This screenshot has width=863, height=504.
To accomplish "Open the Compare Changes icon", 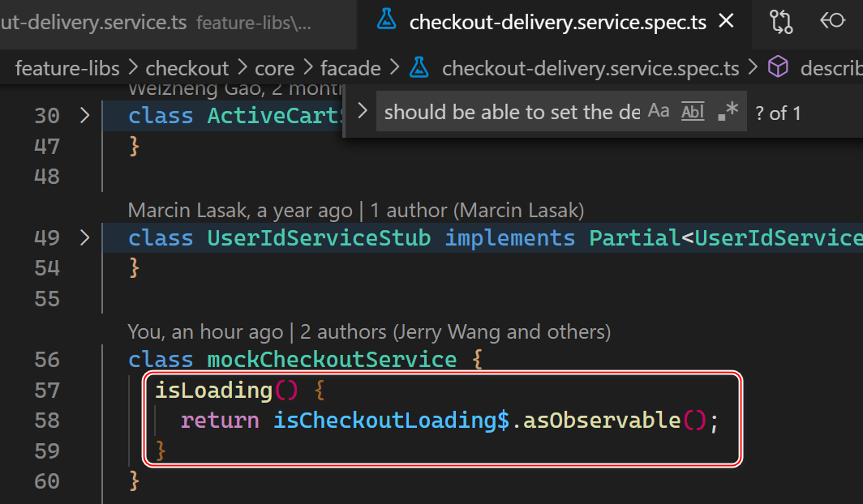I will pos(781,22).
